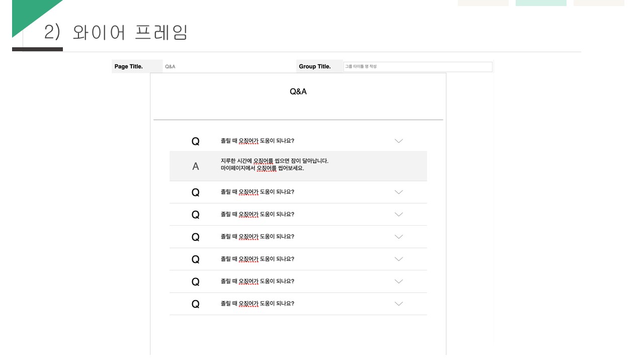
Task: Click the Q icon of the first question
Action: click(196, 142)
